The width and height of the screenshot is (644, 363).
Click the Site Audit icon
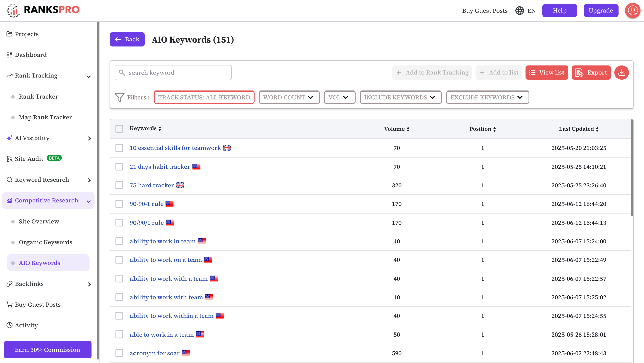9,159
